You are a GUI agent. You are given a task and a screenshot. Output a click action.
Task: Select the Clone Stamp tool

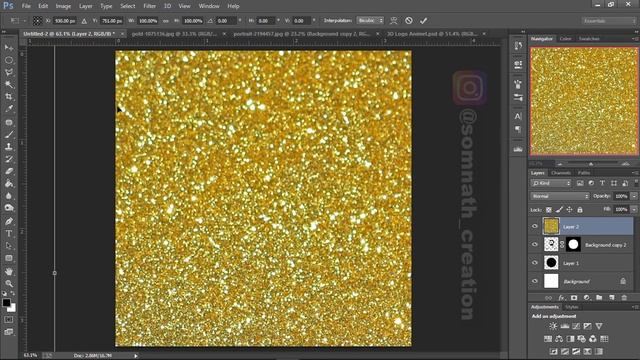coord(9,147)
